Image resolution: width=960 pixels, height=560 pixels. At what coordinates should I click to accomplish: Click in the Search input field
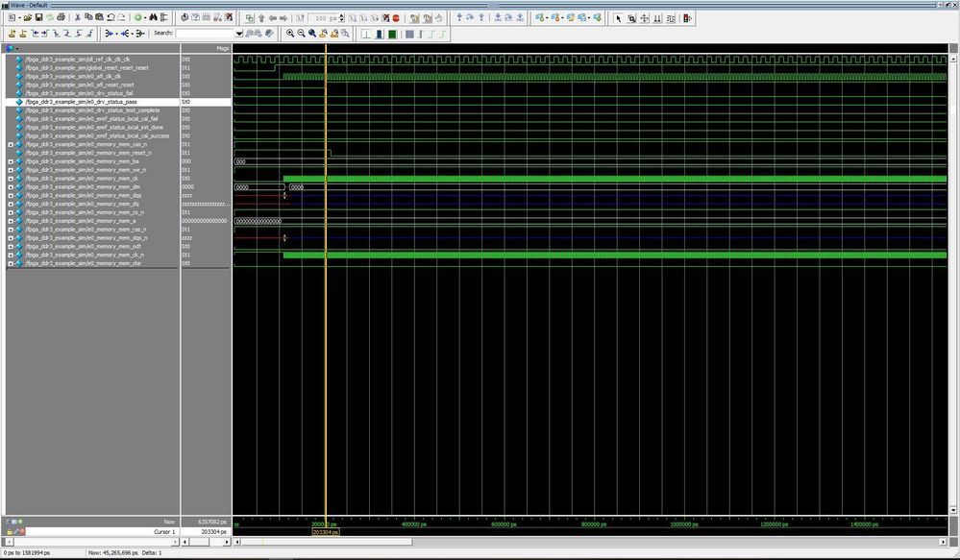204,34
